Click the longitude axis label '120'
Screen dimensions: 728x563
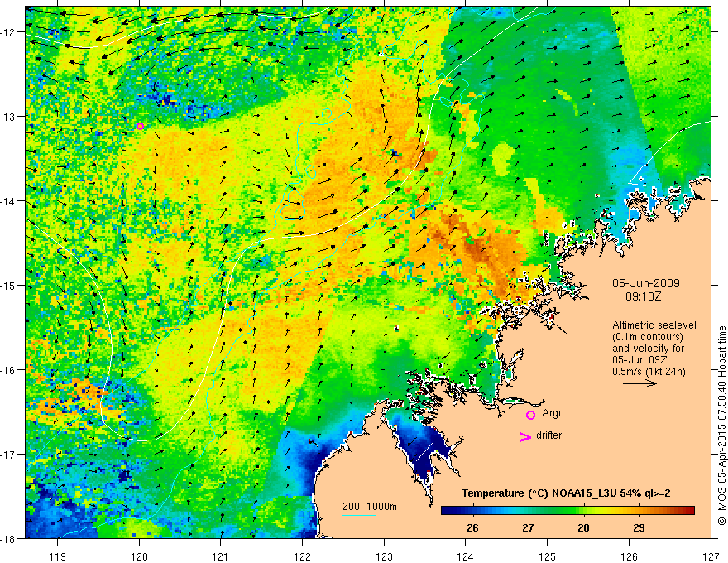(x=139, y=556)
